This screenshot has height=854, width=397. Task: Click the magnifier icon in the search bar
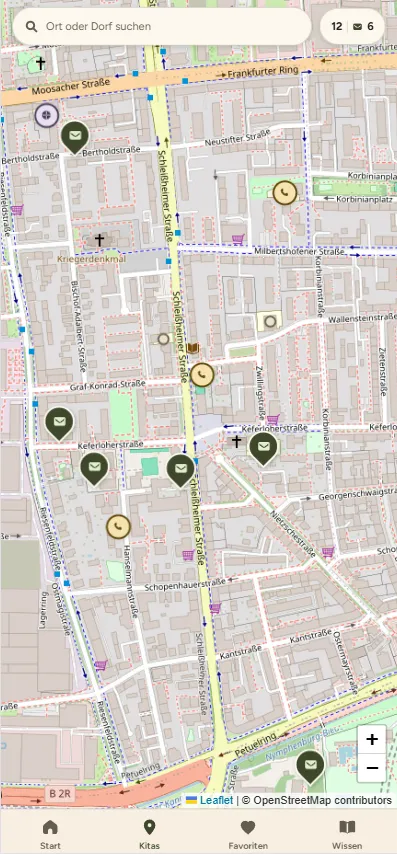pyautogui.click(x=32, y=26)
